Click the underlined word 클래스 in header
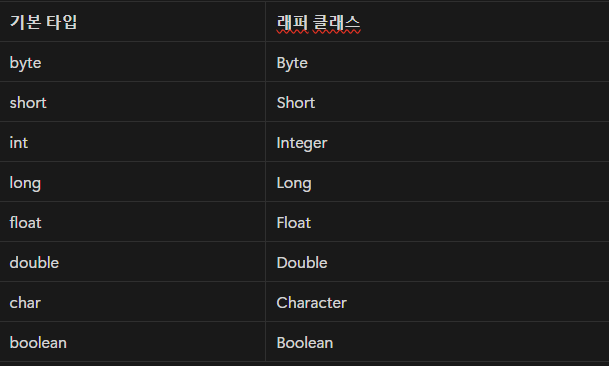 (337, 23)
